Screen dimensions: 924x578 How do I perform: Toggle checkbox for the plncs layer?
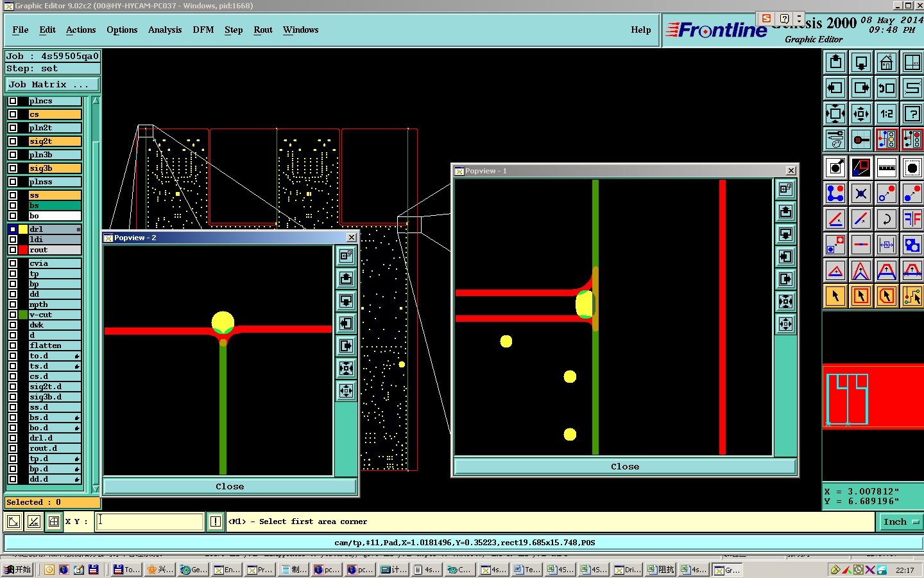coord(13,101)
